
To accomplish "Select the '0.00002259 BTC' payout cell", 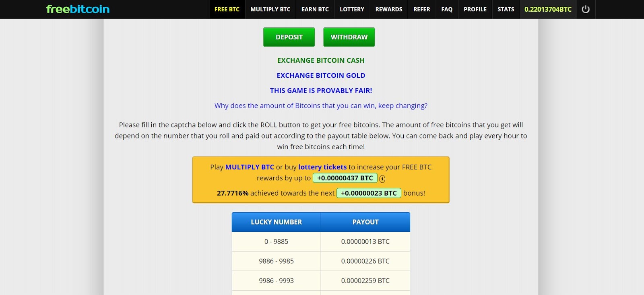I will tap(365, 281).
